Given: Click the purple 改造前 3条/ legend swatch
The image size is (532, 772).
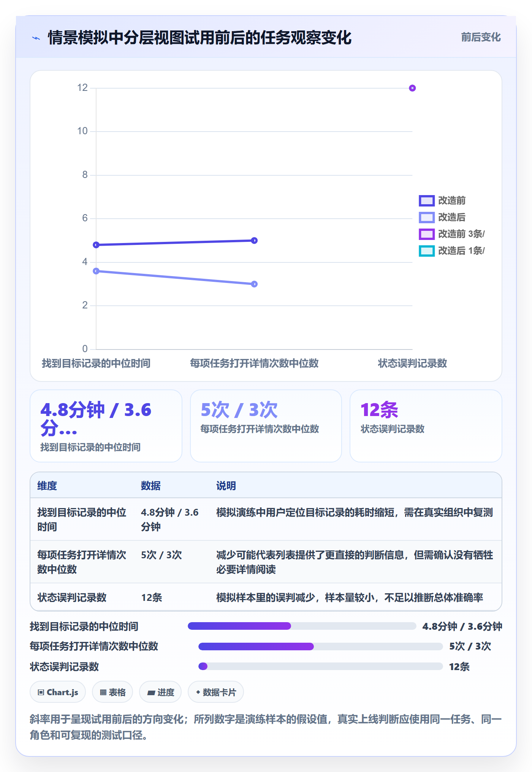Looking at the screenshot, I should (x=427, y=234).
